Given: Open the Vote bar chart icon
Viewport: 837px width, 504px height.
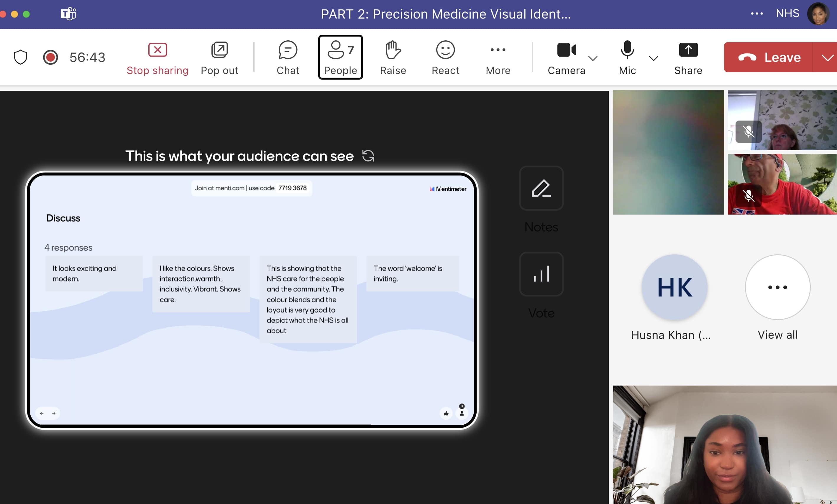Looking at the screenshot, I should pyautogui.click(x=541, y=274).
